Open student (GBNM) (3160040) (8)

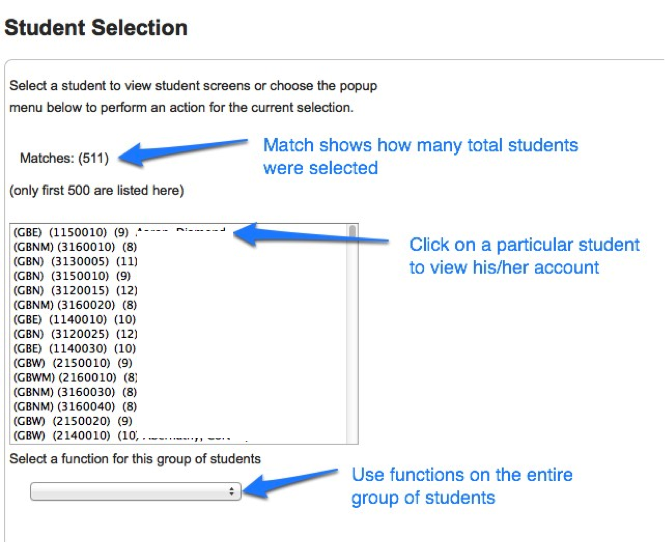[x=75, y=407]
